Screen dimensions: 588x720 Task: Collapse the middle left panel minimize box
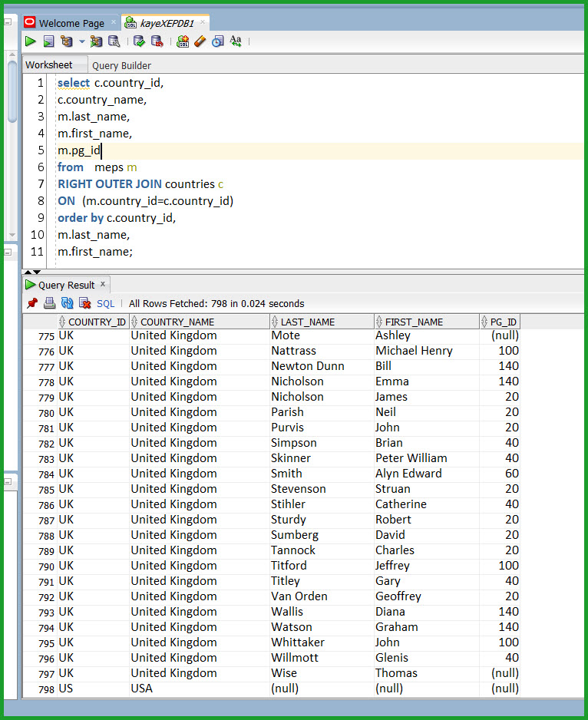click(x=8, y=252)
